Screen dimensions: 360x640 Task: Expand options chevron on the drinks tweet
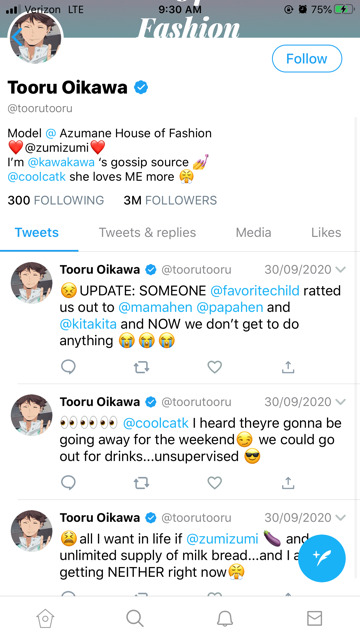pyautogui.click(x=340, y=402)
